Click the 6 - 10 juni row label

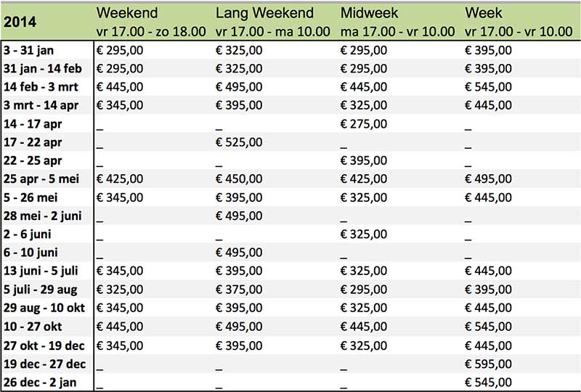click(31, 253)
